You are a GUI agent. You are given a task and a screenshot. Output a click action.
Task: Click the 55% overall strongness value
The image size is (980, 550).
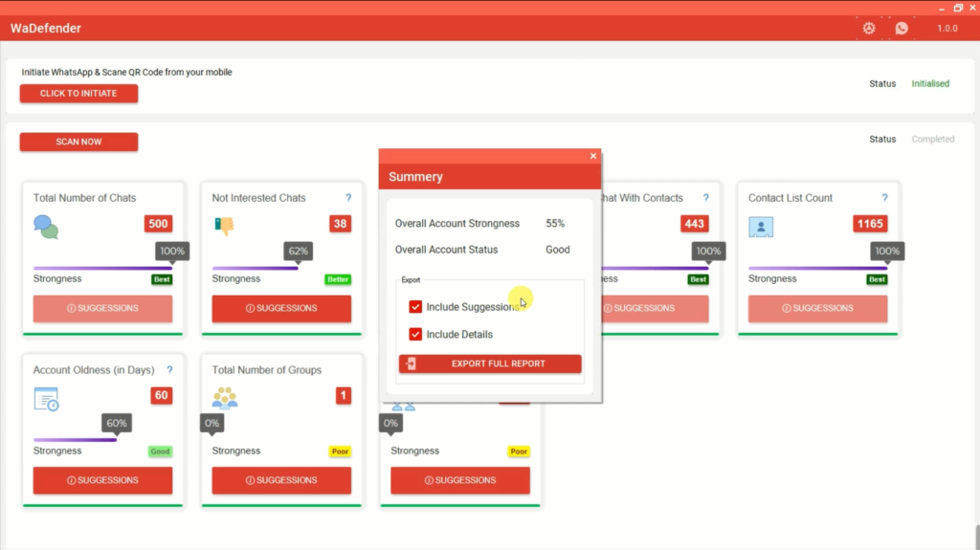tap(555, 224)
